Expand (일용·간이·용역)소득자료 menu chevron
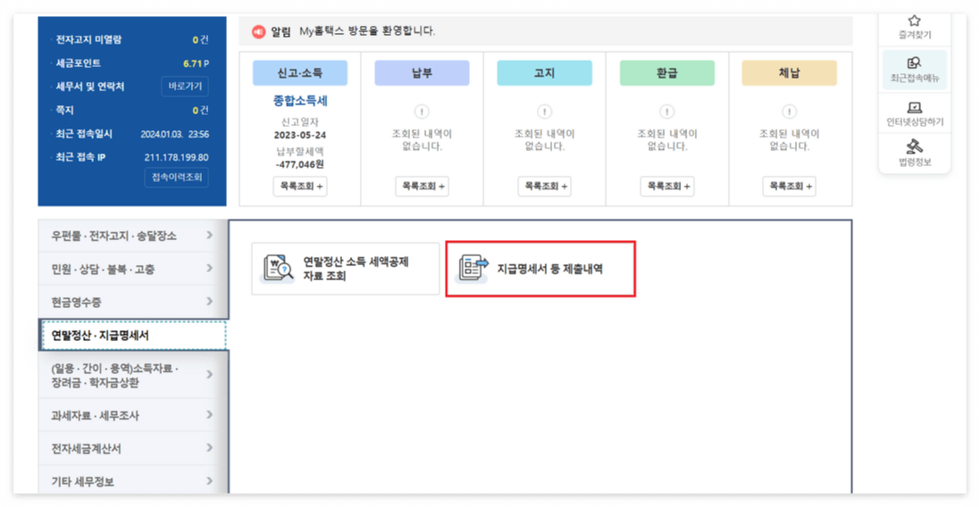The width and height of the screenshot is (980, 507). 209,375
